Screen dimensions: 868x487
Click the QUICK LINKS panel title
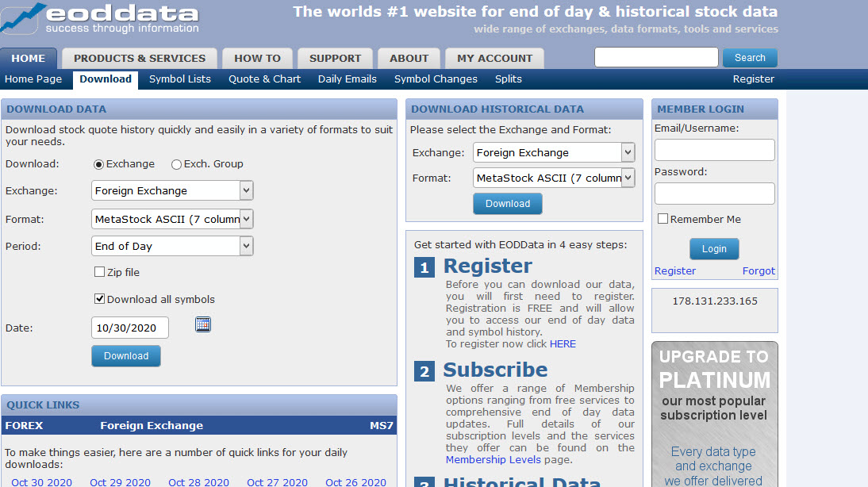coord(43,405)
